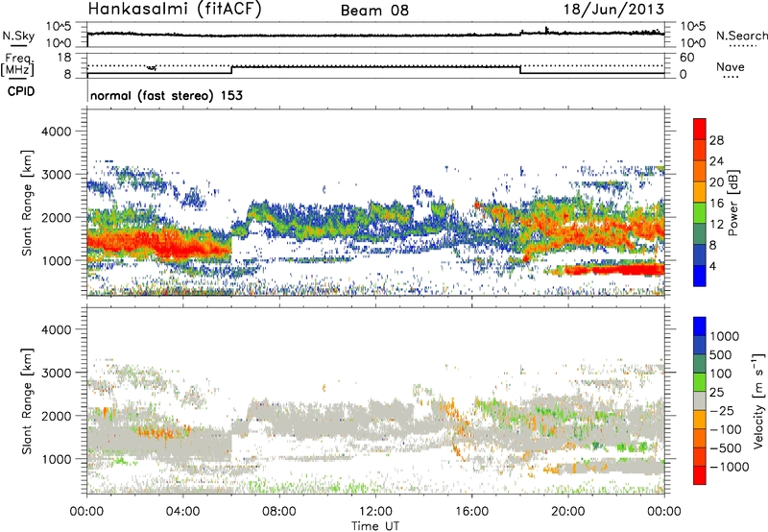Image resolution: width=768 pixels, height=532 pixels.
Task: Click the "500" label on the velocity color bar
Action: pos(721,355)
